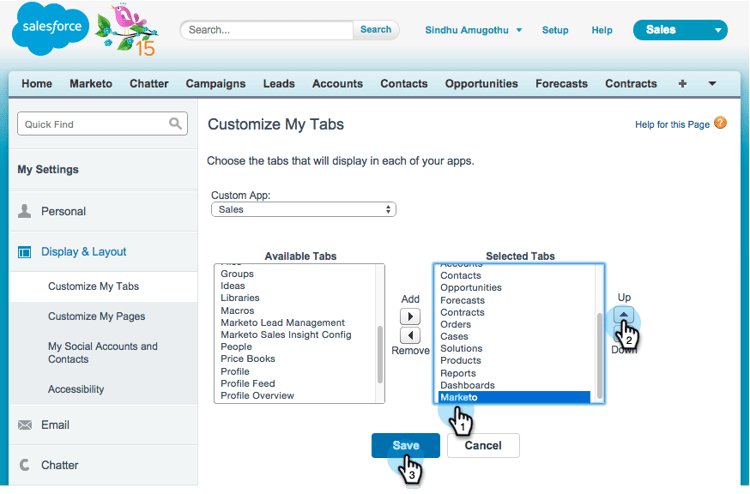Open My Social Accounts and Contacts
The width and height of the screenshot is (750, 494).
click(x=102, y=352)
